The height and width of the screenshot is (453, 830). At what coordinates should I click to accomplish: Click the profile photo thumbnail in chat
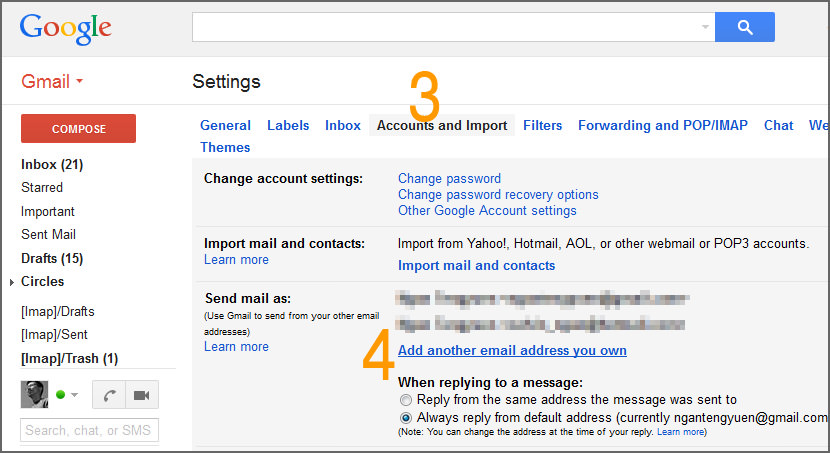coord(34,394)
